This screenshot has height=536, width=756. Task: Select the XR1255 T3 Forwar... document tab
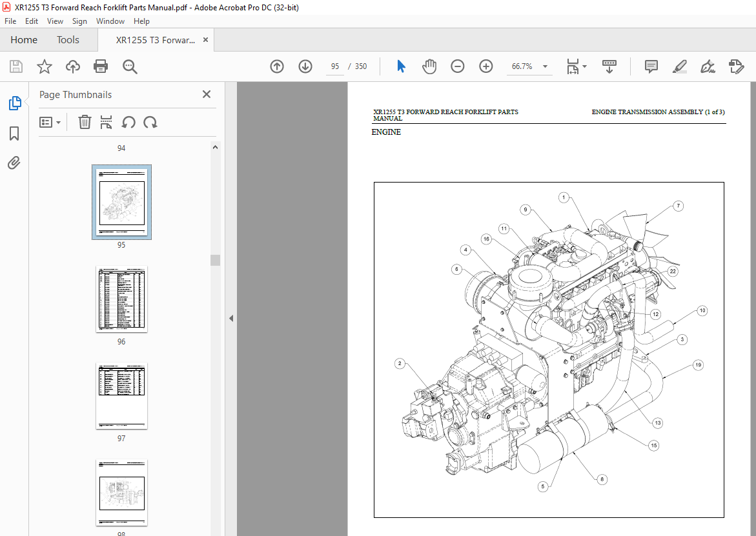click(155, 40)
